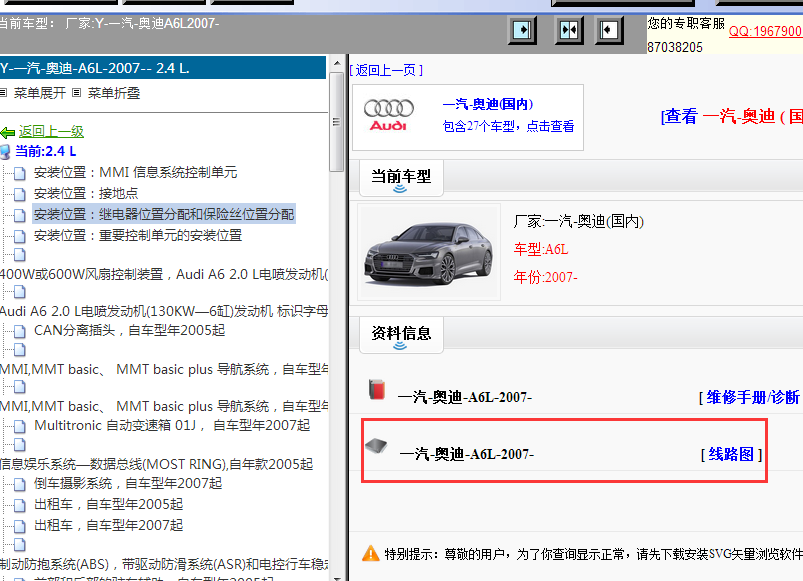Viewport: 803px width, 581px height.
Task: Click the left panel vertical scrollbar thumb
Action: click(336, 122)
